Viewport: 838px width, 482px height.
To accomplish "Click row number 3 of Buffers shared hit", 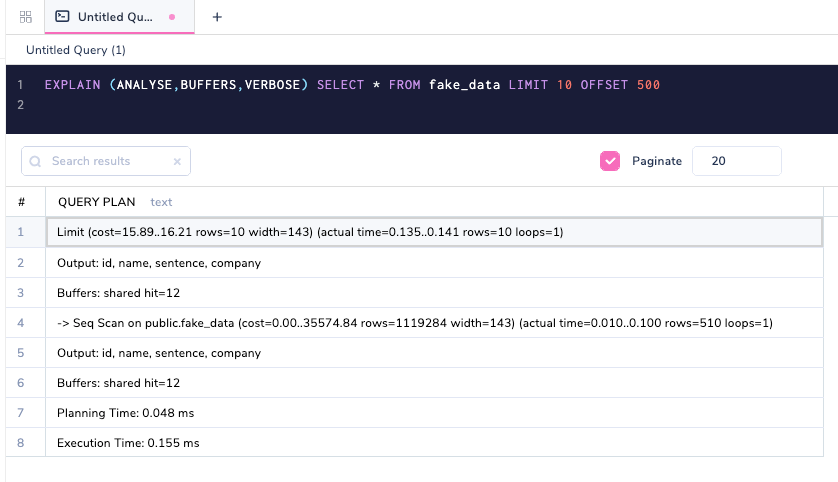I will (x=21, y=293).
